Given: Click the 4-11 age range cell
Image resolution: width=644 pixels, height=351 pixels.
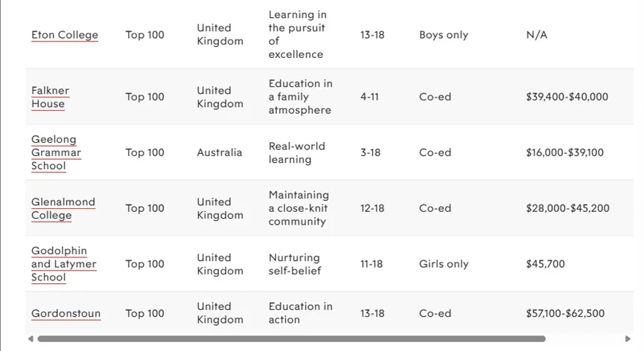Looking at the screenshot, I should [369, 97].
